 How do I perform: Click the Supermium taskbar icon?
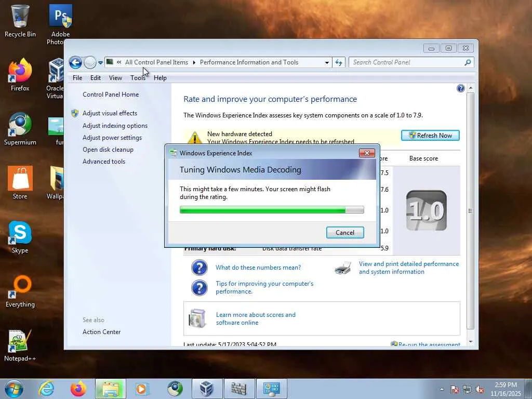pos(175,389)
